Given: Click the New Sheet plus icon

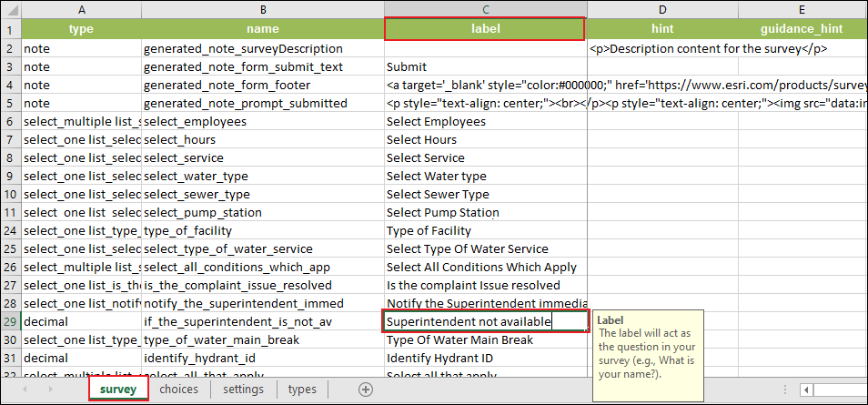Looking at the screenshot, I should 366,390.
